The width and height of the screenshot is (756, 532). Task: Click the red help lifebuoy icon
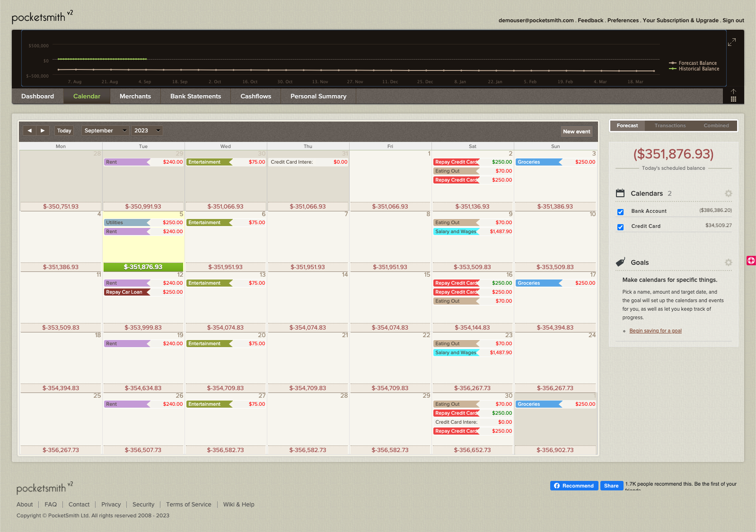751,261
